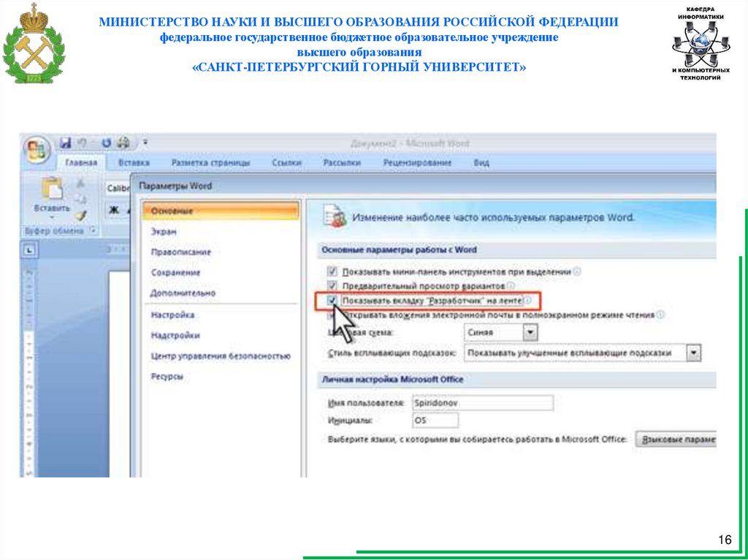The width and height of the screenshot is (748, 560).
Task: Select Дополнительно category
Action: point(183,293)
